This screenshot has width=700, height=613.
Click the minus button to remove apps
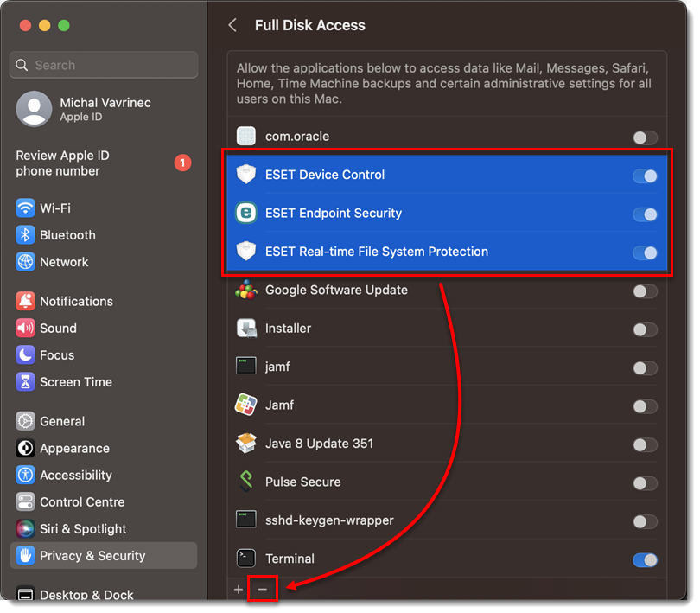[x=263, y=590]
